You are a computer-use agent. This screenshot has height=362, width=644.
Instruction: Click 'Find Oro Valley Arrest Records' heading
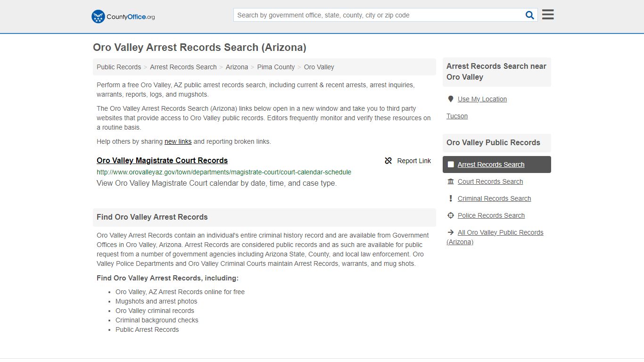[x=152, y=217]
